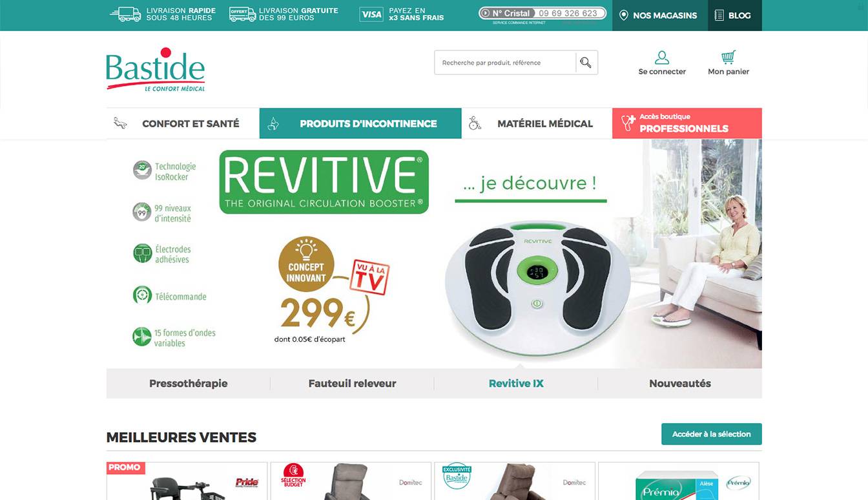Switch to the Fauteuil releveur slide tab

pos(352,383)
